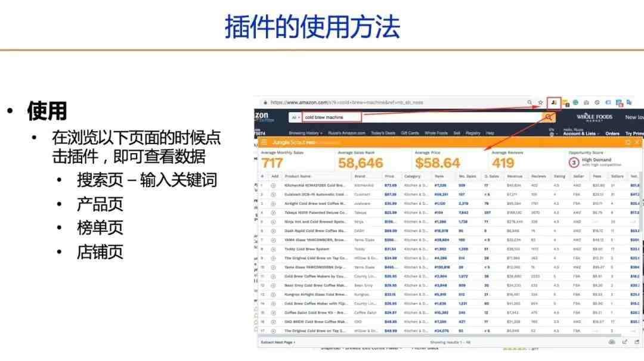Open Registry in the Amazon nav

click(x=473, y=133)
